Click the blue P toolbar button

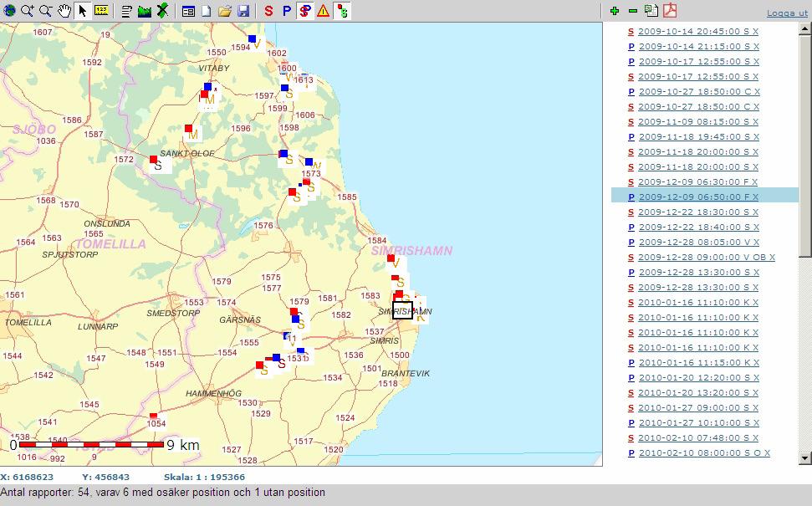point(286,10)
